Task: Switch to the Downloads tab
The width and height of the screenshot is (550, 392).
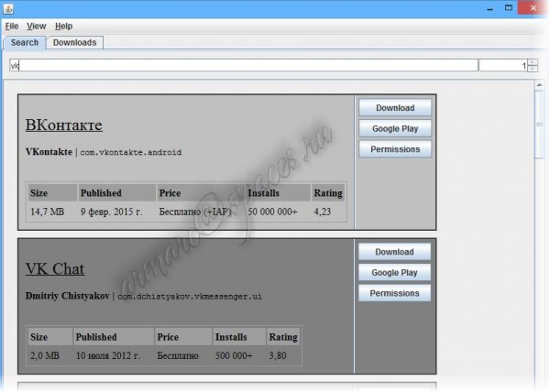Action: pyautogui.click(x=75, y=43)
